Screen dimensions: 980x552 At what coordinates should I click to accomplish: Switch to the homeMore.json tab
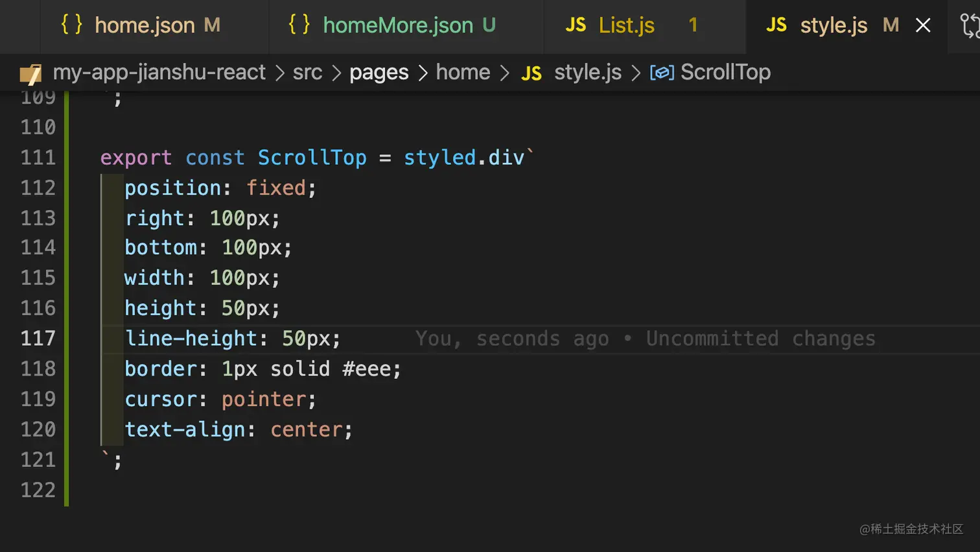point(398,25)
